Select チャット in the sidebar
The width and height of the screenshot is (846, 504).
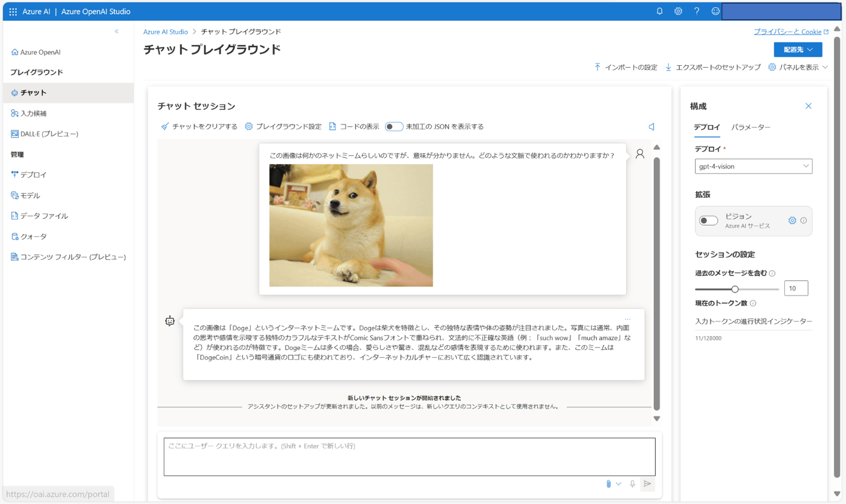coord(68,92)
